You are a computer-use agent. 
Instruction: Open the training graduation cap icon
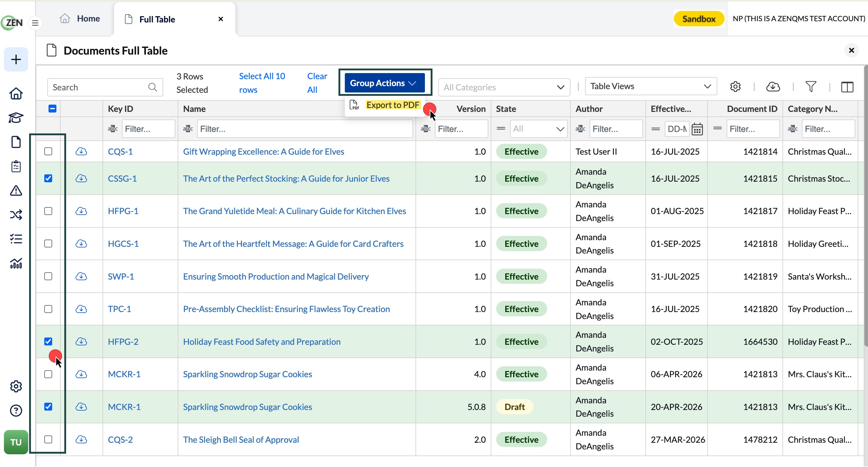16,118
